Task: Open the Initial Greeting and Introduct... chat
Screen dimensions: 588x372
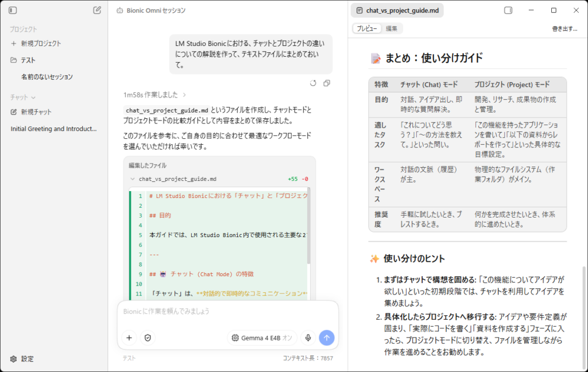Action: tap(54, 129)
